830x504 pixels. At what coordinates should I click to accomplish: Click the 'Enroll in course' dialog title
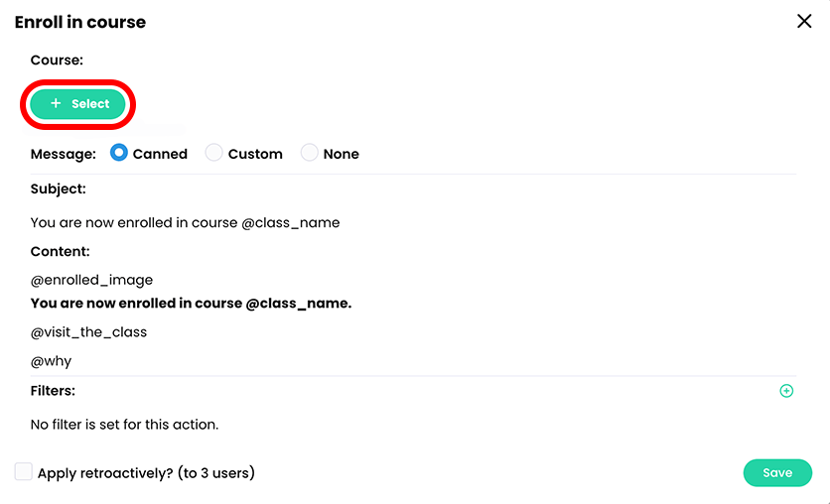[79, 22]
